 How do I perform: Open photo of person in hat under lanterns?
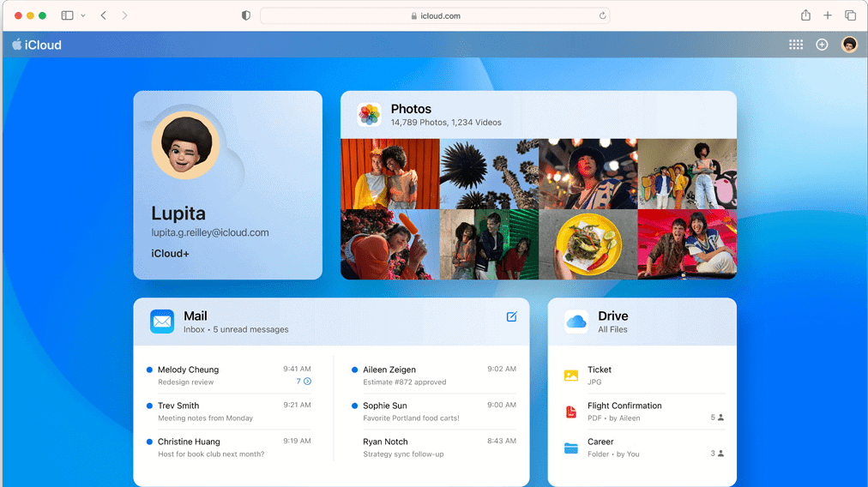click(x=588, y=174)
